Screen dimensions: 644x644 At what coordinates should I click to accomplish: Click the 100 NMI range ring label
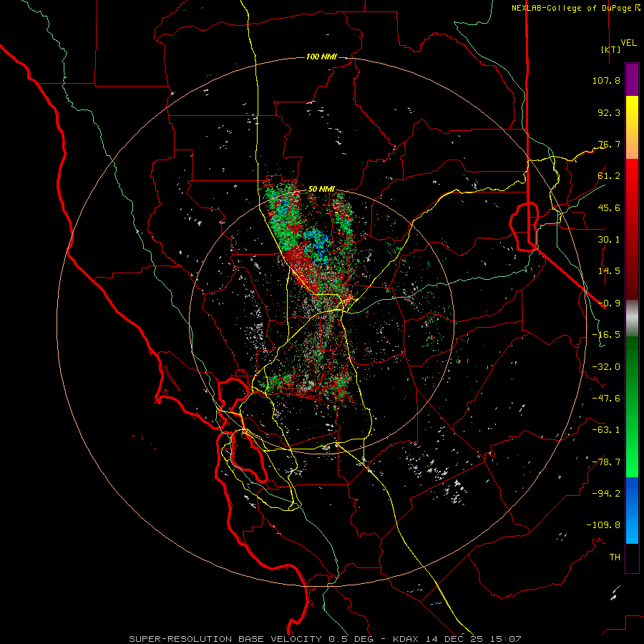[321, 57]
